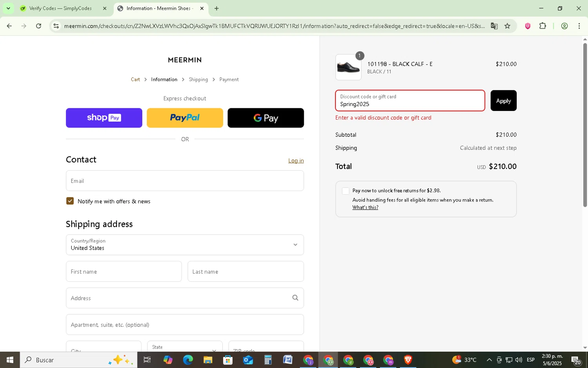Open the Country/Region dropdown
Screen dimensions: 588x368
pyautogui.click(x=185, y=245)
